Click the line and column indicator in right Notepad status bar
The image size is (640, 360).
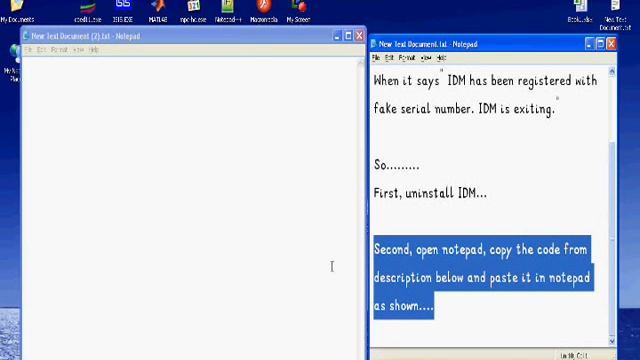(573, 356)
